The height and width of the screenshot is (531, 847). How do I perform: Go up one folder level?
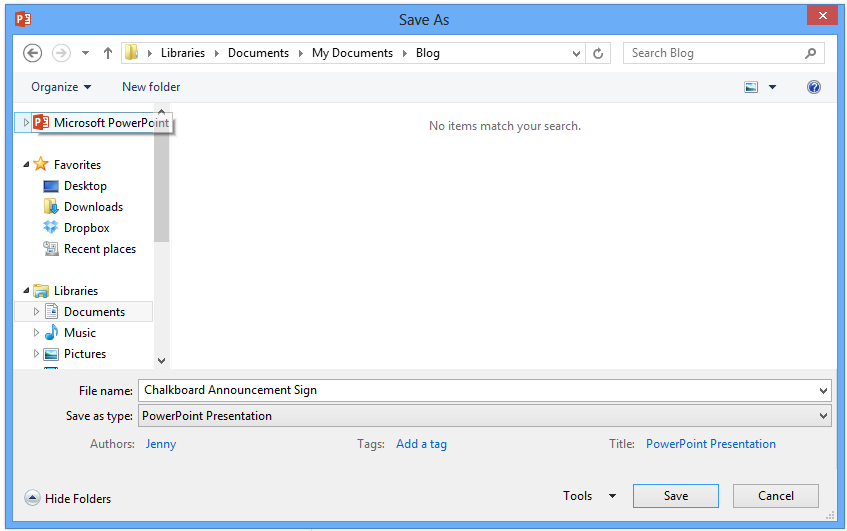coord(107,53)
